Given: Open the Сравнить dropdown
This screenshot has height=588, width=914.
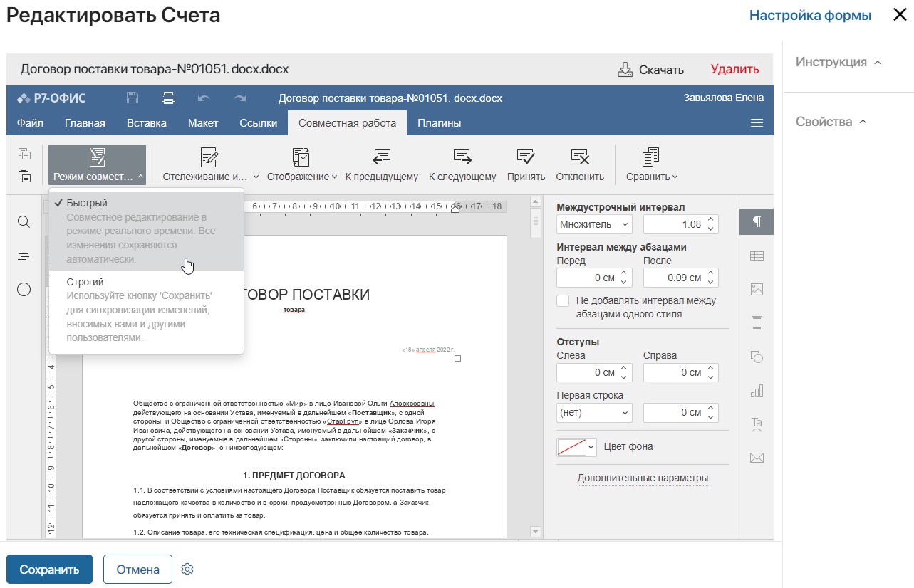Looking at the screenshot, I should [652, 165].
